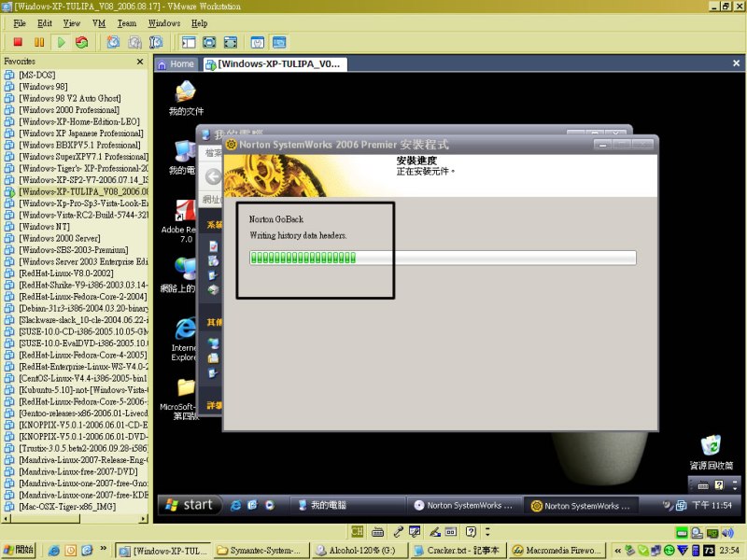Click the host taskbar Cracker.txt Notepad button
This screenshot has height=560, width=747.
point(458,550)
